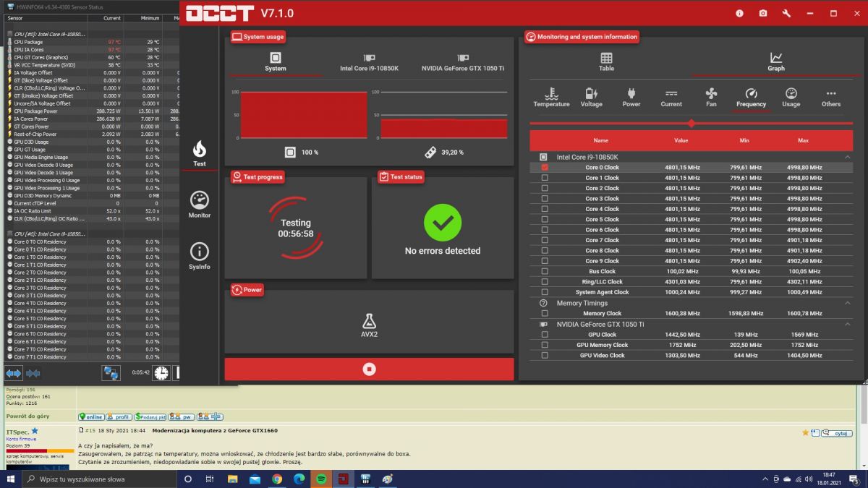Check the GPU Clock checkbox
This screenshot has height=488, width=868.
[545, 335]
